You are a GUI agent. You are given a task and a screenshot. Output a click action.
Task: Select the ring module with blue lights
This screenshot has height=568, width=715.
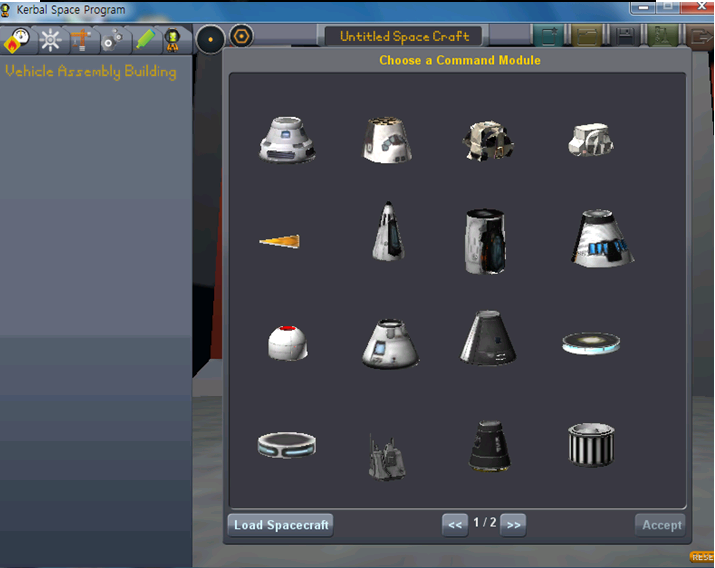click(287, 445)
